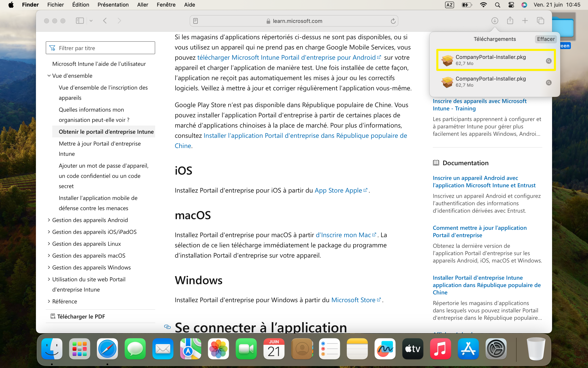Open the Présentation menu
Image resolution: width=588 pixels, height=368 pixels.
[113, 5]
